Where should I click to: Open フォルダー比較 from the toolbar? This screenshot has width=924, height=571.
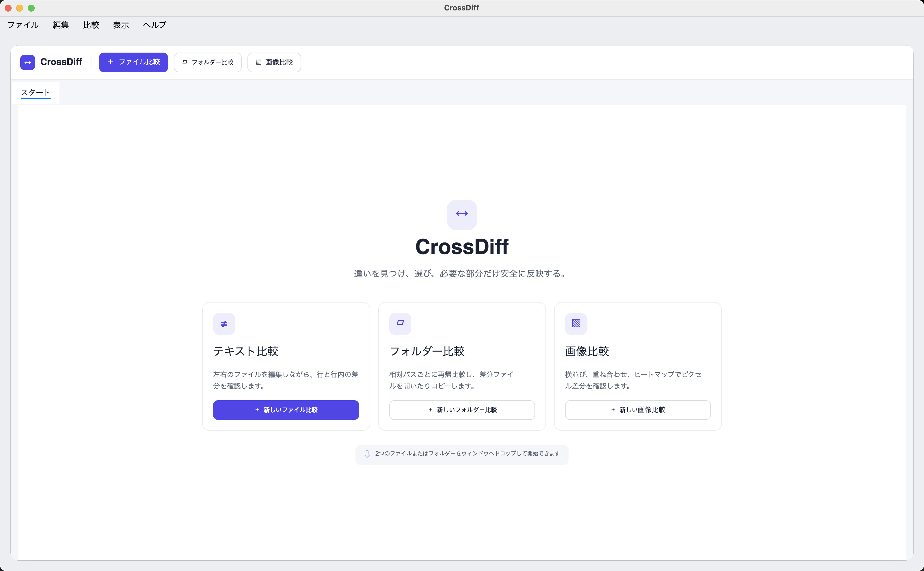coord(208,62)
